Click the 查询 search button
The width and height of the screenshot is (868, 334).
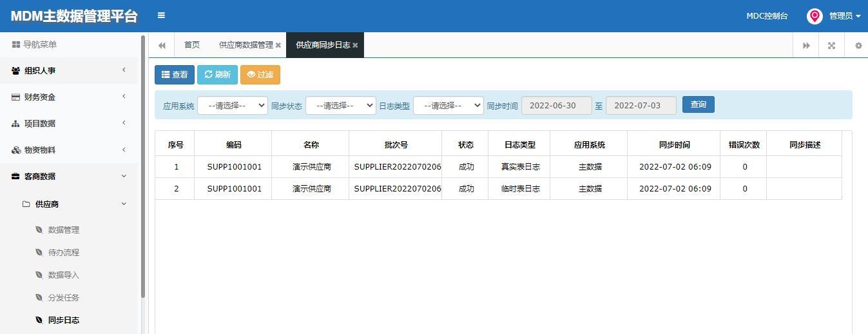pos(699,104)
